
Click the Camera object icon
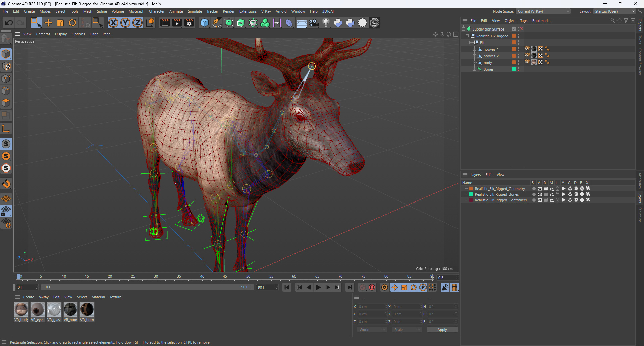(314, 23)
